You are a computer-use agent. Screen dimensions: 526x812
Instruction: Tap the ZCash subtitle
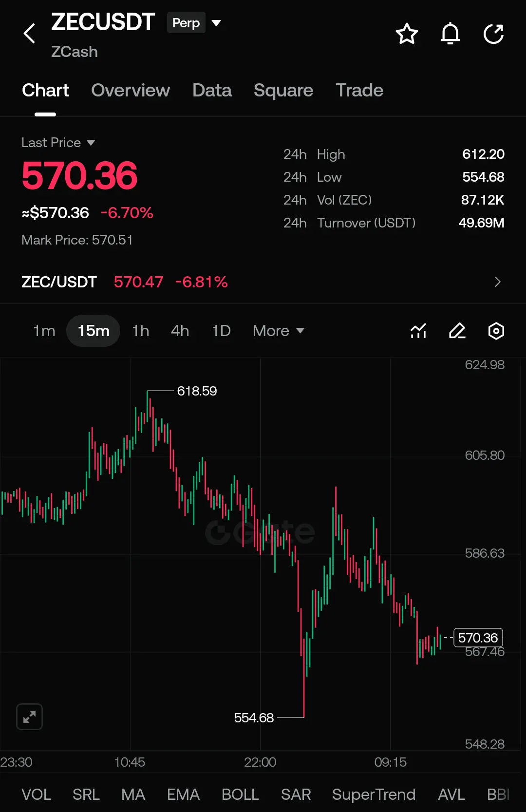(75, 52)
